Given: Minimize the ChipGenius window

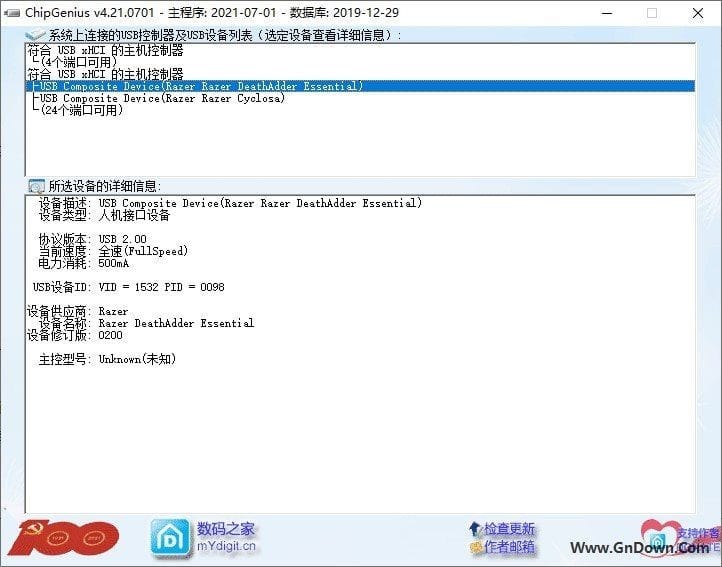Looking at the screenshot, I should coord(607,13).
